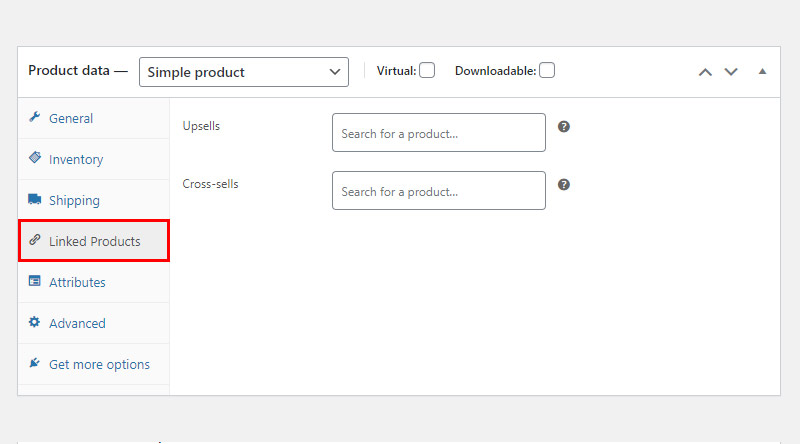Viewport: 800px width, 444px height.
Task: Focus the Cross-sells product search field
Action: tap(439, 190)
